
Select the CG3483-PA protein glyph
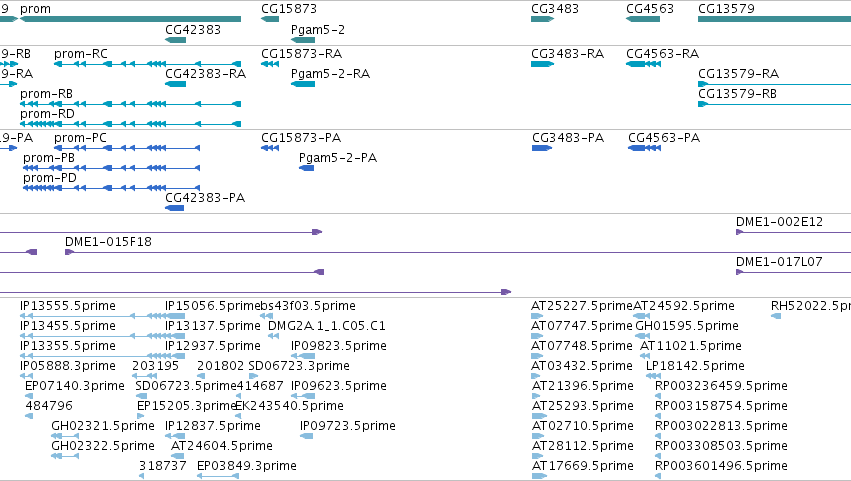pyautogui.click(x=542, y=148)
